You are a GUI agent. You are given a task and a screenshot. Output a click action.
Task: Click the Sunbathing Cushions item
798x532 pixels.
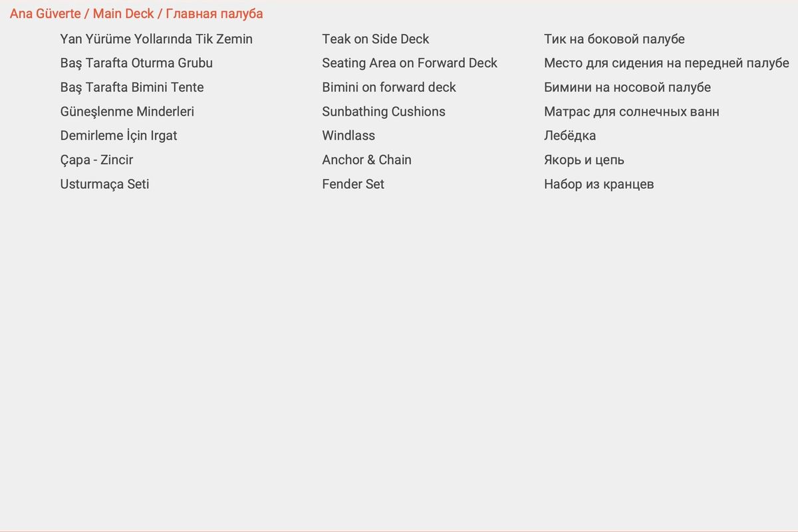(384, 112)
